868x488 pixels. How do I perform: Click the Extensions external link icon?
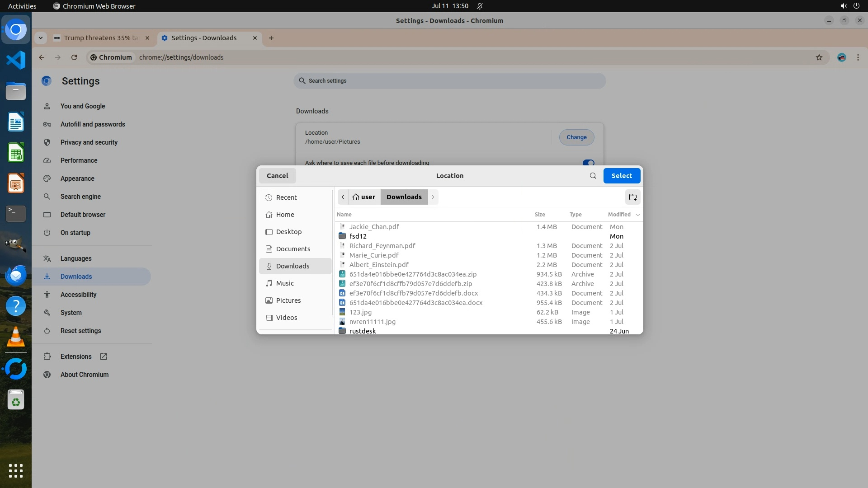pyautogui.click(x=104, y=357)
